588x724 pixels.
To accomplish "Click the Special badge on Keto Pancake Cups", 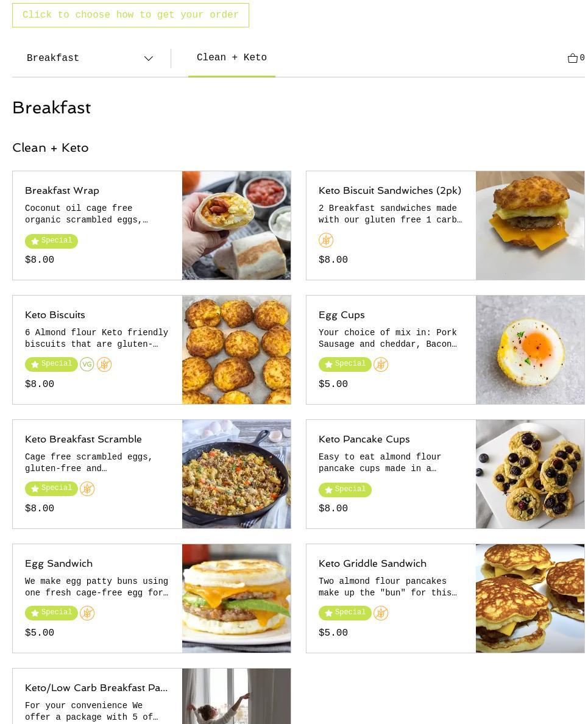I will coord(345,490).
